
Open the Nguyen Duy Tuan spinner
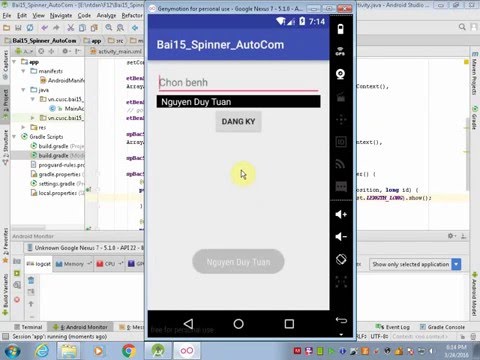[x=238, y=102]
